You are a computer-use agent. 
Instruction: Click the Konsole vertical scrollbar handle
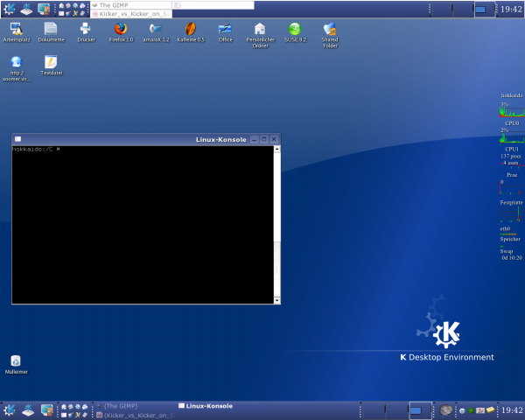(276, 269)
